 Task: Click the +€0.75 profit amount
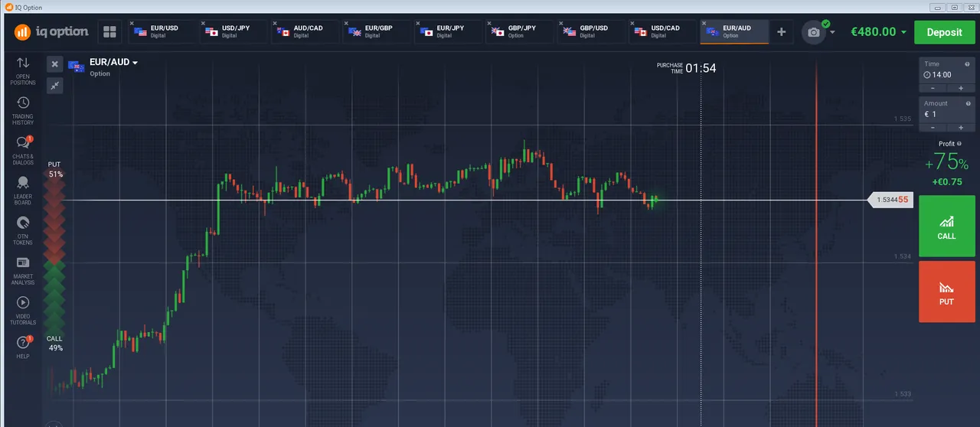(946, 181)
